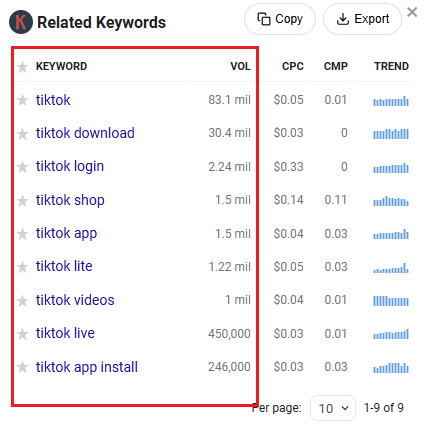Open the 'tiktok lite' keyword link
Image resolution: width=432 pixels, height=433 pixels.
click(x=64, y=266)
